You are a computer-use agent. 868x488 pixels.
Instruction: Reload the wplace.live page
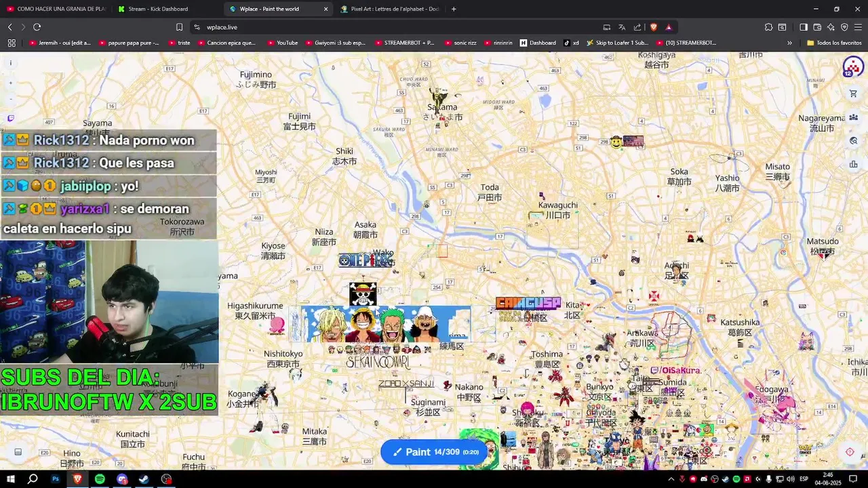37,27
